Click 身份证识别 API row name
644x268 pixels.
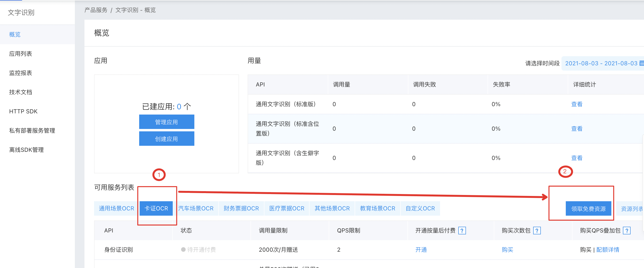coord(119,250)
